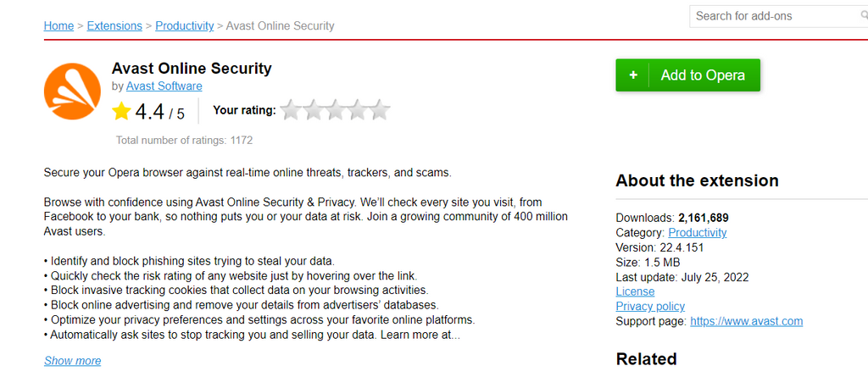Open Productivity category link in sidebar
Screen dimensions: 868x377
[x=698, y=232]
